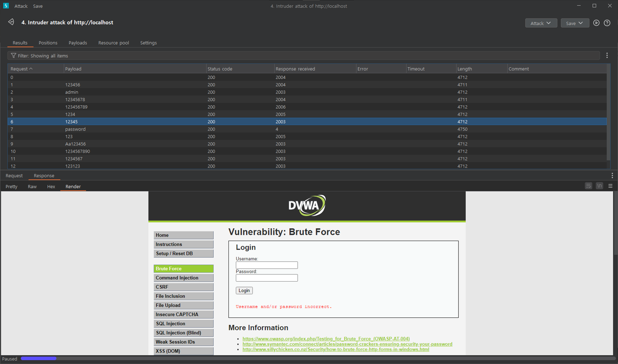Click the Command Injection sidebar link
Viewport: 618px width, 364px height.
click(183, 278)
